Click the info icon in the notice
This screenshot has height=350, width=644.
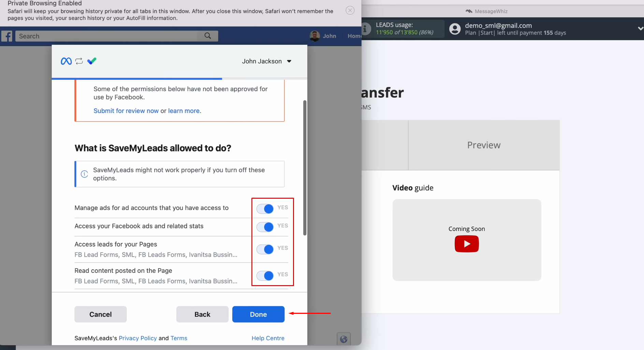tap(84, 174)
